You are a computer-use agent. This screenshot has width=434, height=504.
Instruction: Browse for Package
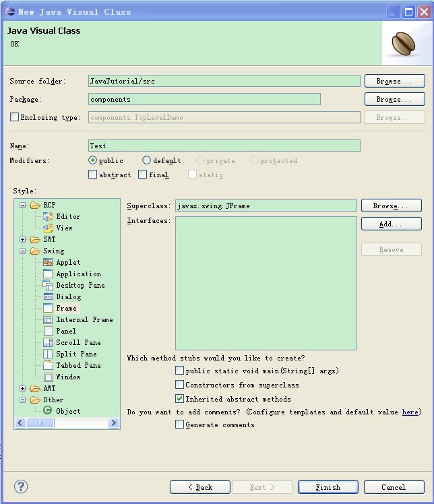click(x=395, y=99)
